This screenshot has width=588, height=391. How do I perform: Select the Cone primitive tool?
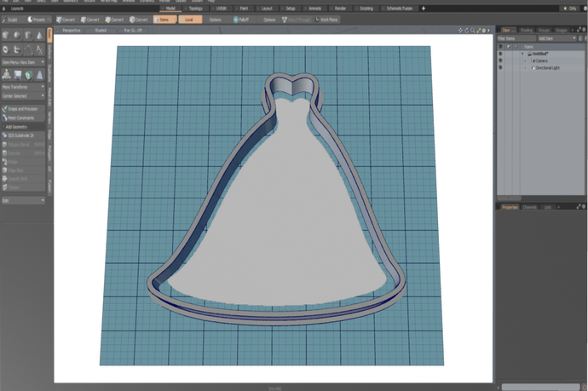39,35
